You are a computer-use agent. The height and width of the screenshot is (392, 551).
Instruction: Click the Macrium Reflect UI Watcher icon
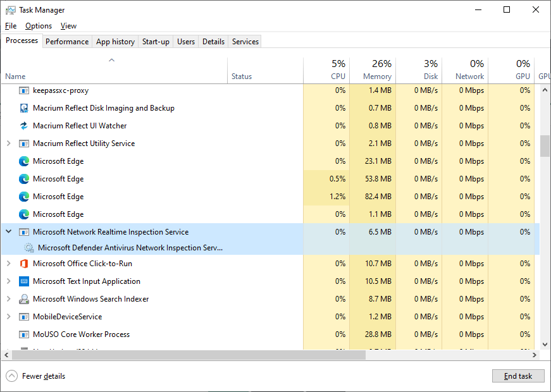pyautogui.click(x=24, y=126)
